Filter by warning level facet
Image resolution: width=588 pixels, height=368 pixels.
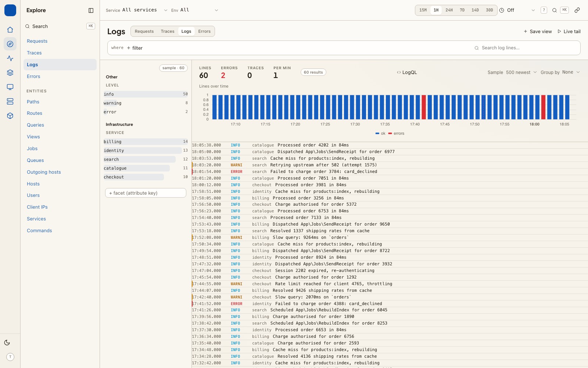tap(146, 103)
